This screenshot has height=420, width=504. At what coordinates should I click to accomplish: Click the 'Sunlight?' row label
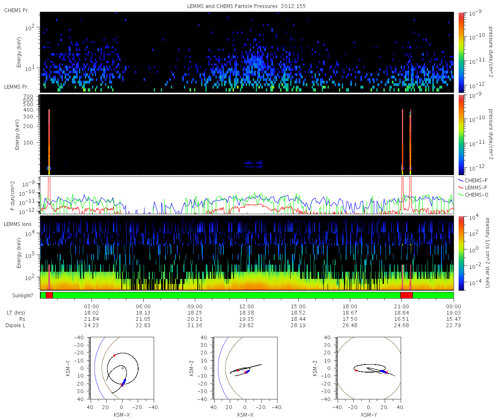16,295
